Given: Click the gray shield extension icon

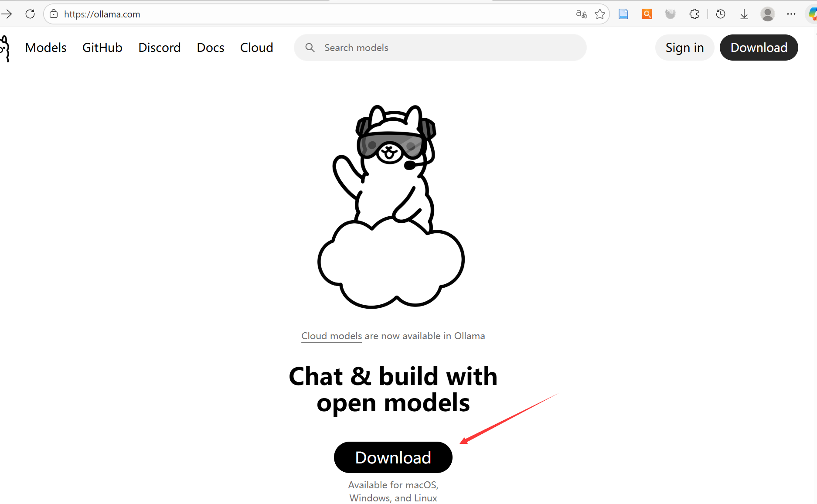Looking at the screenshot, I should click(x=671, y=14).
